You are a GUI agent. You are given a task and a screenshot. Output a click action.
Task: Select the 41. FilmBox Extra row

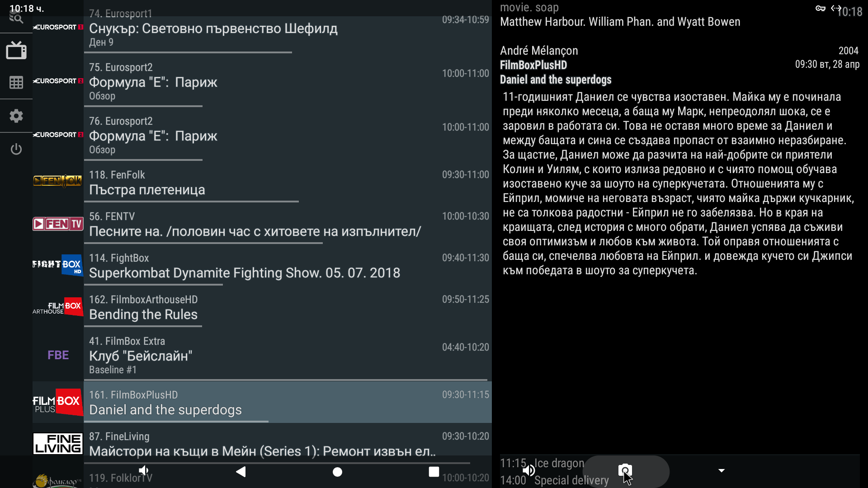[288, 355]
